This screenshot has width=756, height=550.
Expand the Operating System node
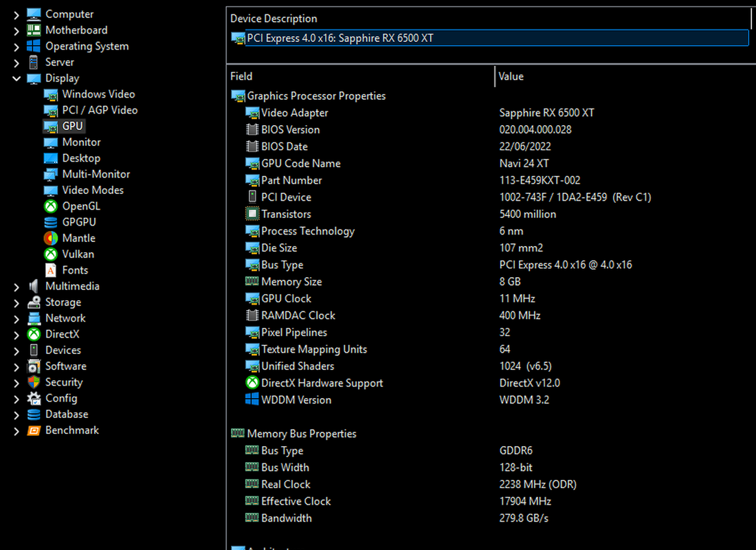(x=16, y=47)
